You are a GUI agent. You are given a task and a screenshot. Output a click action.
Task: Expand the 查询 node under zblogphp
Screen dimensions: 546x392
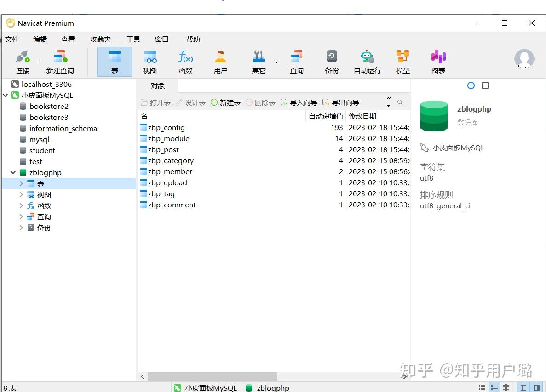pyautogui.click(x=21, y=216)
